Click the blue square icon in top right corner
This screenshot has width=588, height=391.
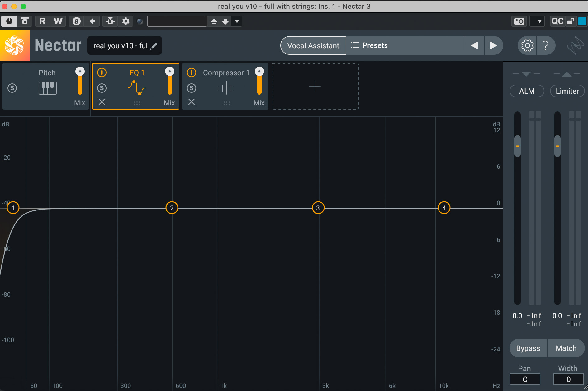[x=582, y=21]
